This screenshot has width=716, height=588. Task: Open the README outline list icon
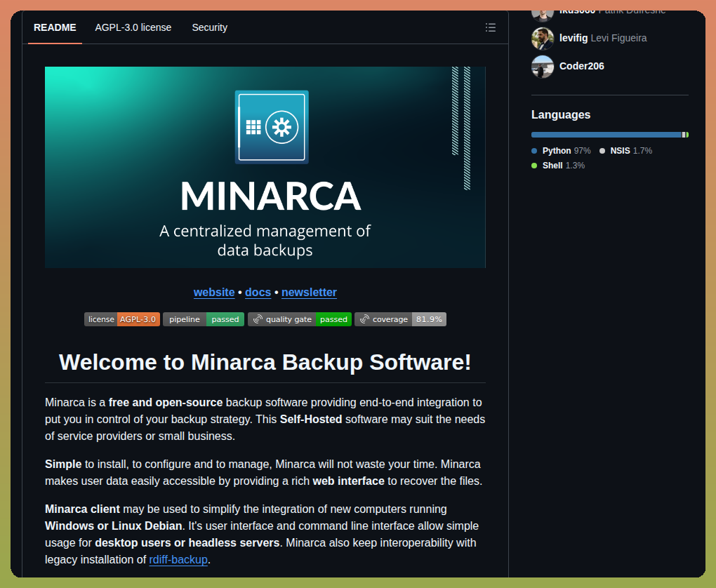(x=491, y=27)
